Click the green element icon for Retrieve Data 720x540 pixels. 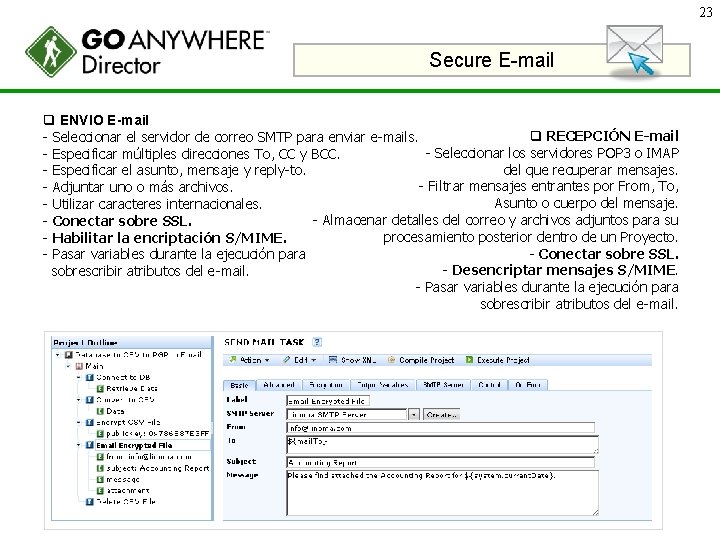(x=100, y=388)
